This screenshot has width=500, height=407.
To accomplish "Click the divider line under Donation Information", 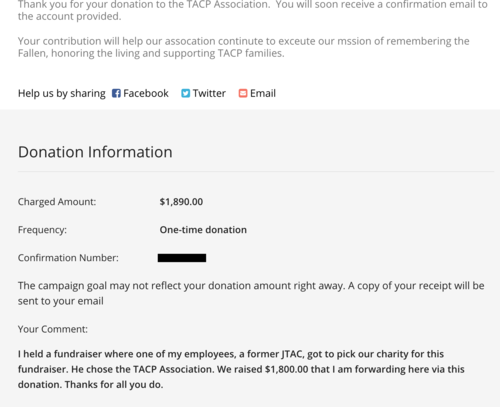I will coord(256,172).
